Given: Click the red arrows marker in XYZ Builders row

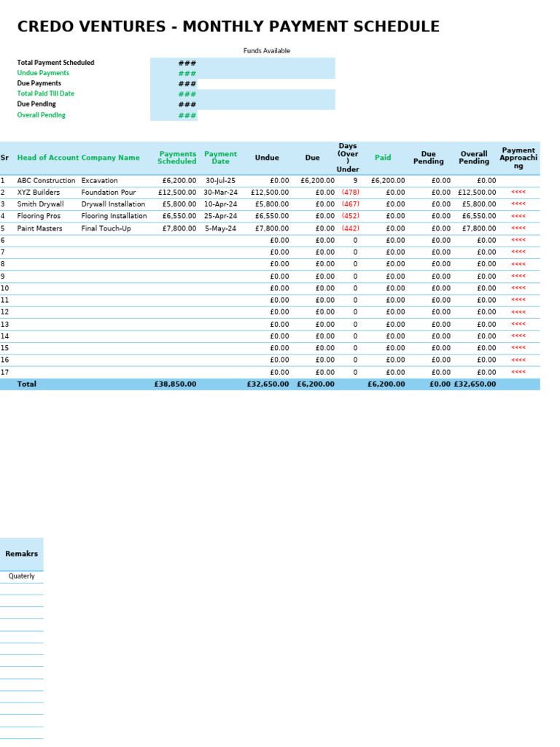Looking at the screenshot, I should tap(518, 192).
